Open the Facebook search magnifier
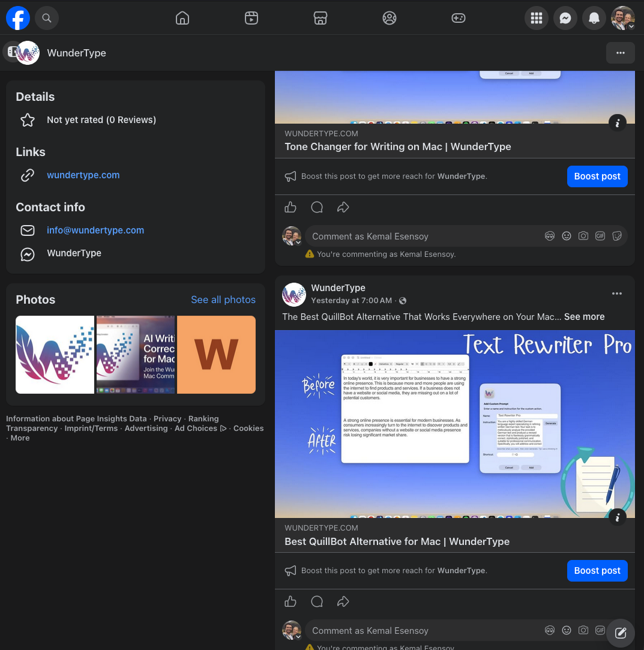This screenshot has width=644, height=650. coord(47,18)
